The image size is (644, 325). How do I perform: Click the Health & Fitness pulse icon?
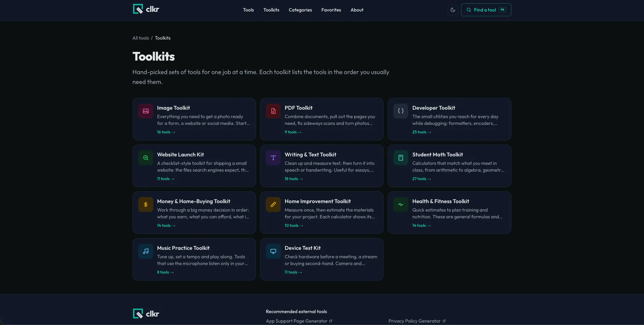click(401, 204)
